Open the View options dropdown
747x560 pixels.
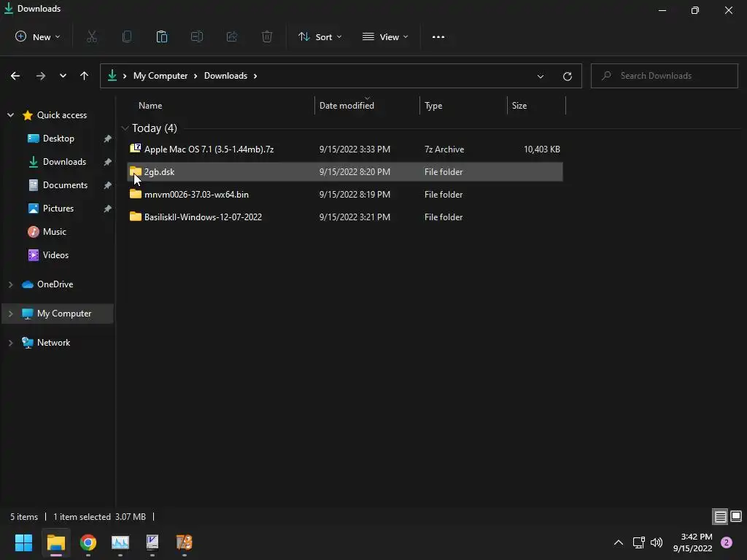pos(385,36)
